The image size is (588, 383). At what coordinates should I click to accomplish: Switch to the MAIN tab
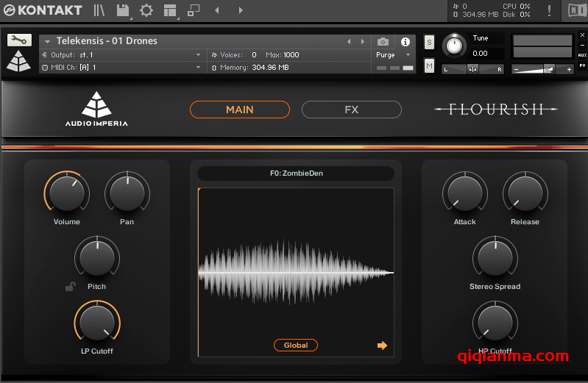pyautogui.click(x=239, y=110)
